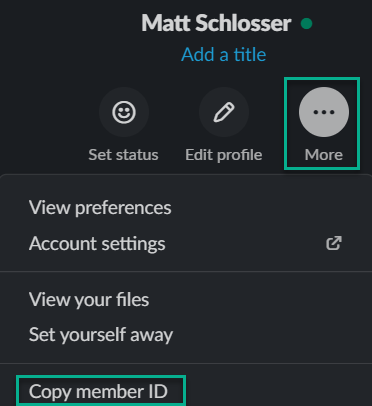The width and height of the screenshot is (372, 406).
Task: Open the smiley face Set status icon
Action: pyautogui.click(x=124, y=112)
